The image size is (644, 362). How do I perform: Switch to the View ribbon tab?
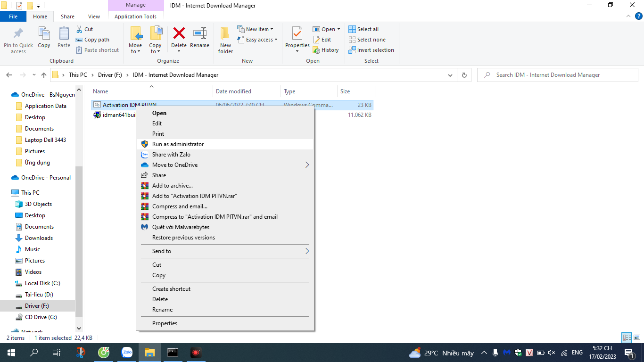94,16
